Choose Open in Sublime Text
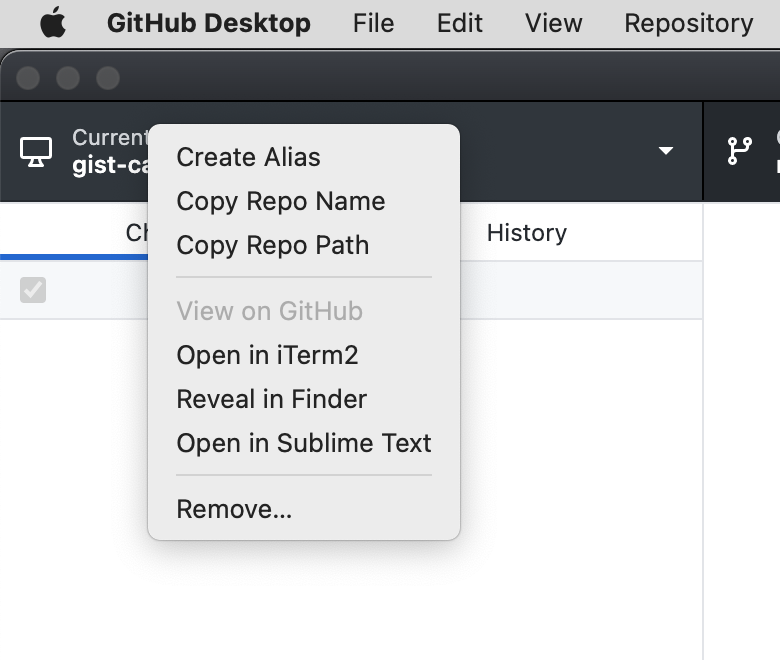This screenshot has height=660, width=780. tap(303, 443)
